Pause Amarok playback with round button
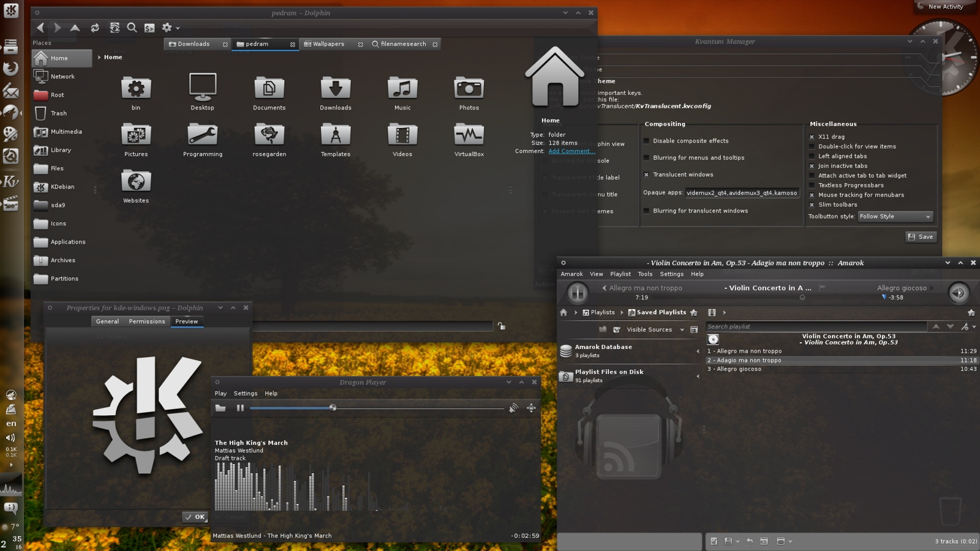 [x=577, y=293]
